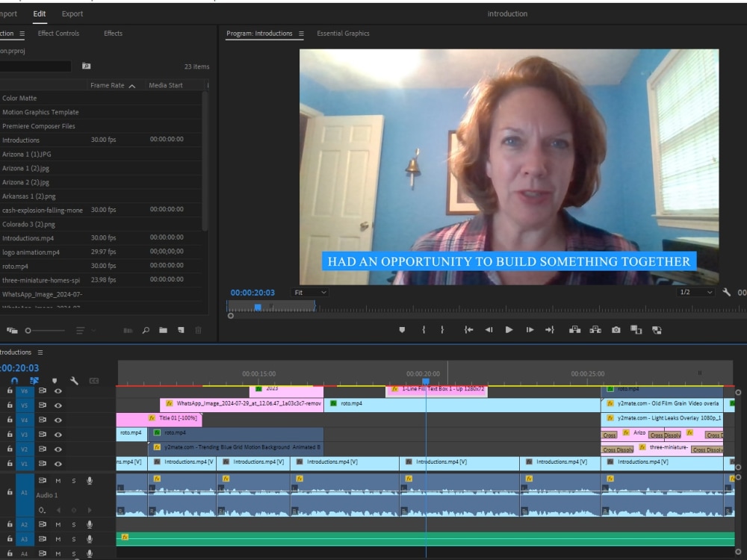Step back one frame
Screen dimensions: 747x560
[x=489, y=329]
